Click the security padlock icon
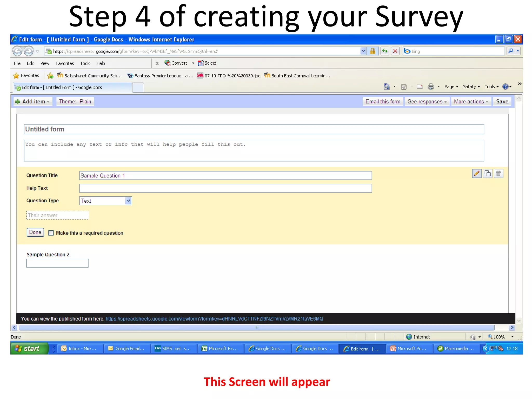Image resolution: width=532 pixels, height=399 pixels. 373,51
